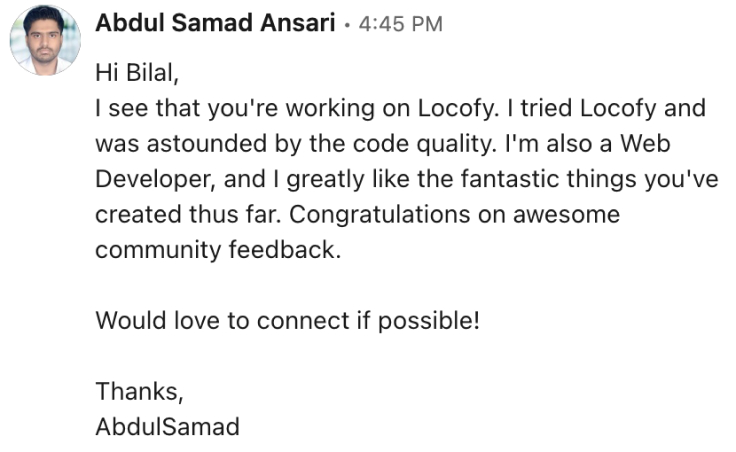Click the "Hi Bilal," greeting line
Viewport: 736px width, 452px height.
(140, 72)
